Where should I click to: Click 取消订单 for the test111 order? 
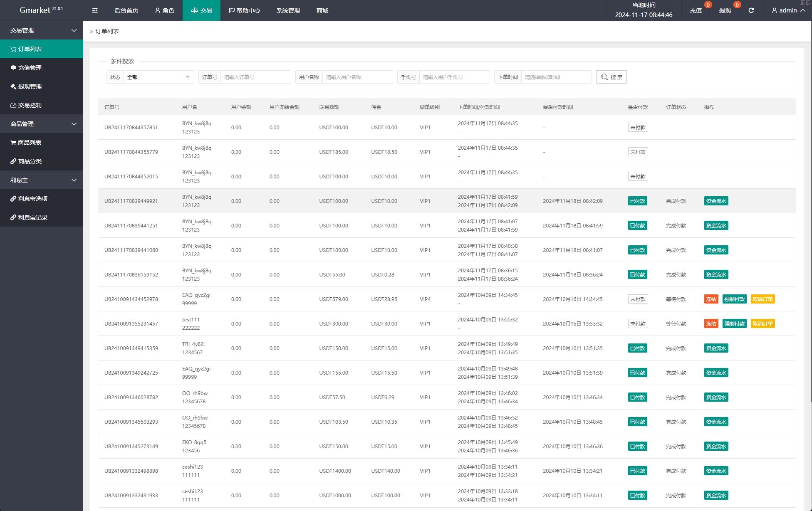(762, 323)
